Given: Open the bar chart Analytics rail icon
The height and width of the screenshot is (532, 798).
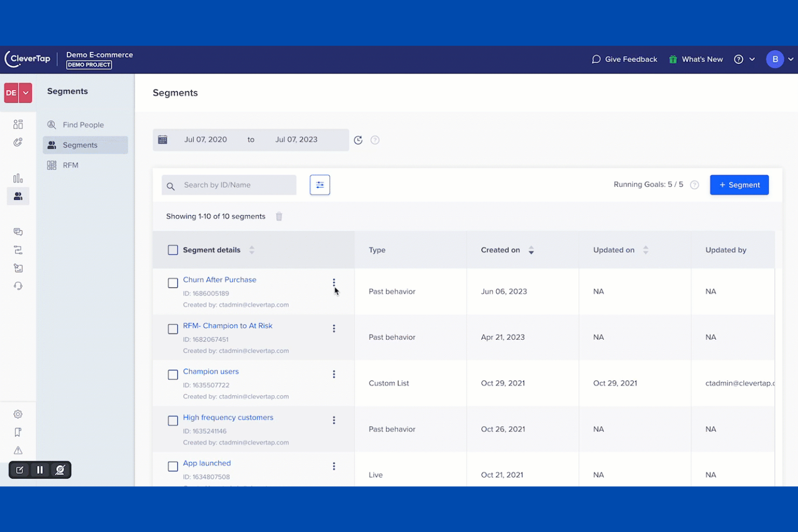Looking at the screenshot, I should point(18,178).
